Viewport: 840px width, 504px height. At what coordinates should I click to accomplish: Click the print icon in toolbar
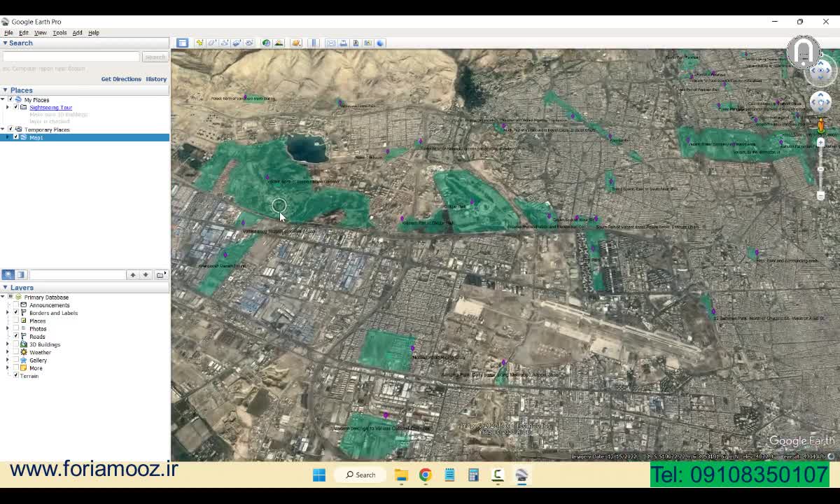coord(343,43)
